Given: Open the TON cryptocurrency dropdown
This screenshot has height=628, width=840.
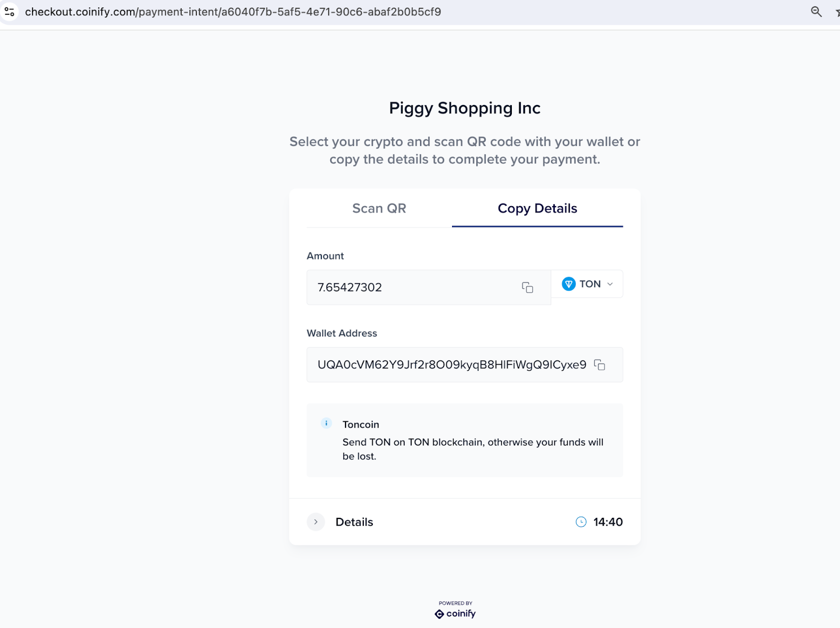Looking at the screenshot, I should [x=587, y=284].
